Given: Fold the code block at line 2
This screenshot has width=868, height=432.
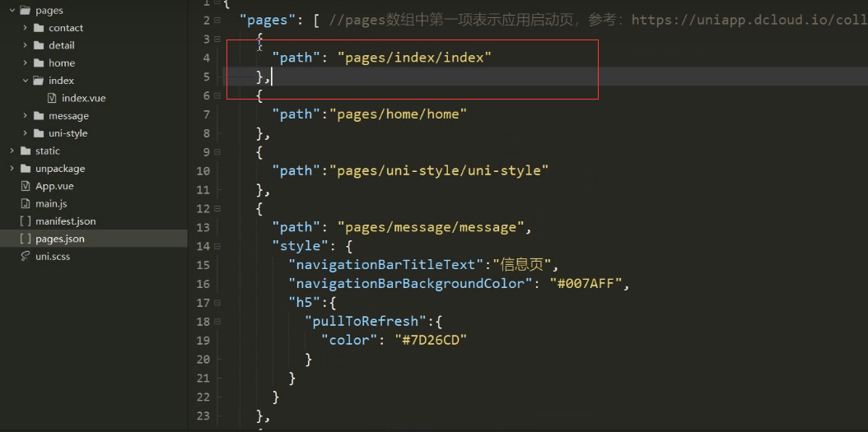Looking at the screenshot, I should point(217,21).
